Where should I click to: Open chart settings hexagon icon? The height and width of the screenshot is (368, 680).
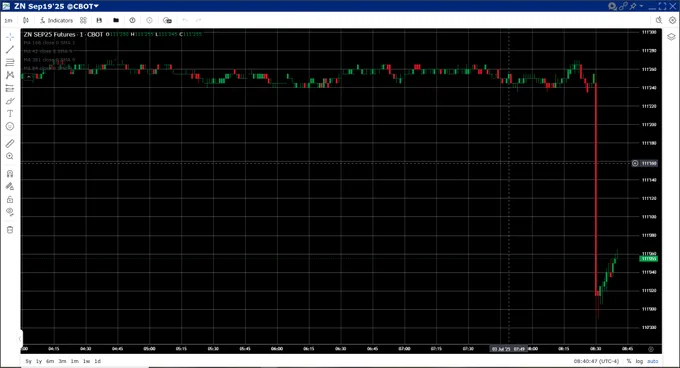point(672,20)
